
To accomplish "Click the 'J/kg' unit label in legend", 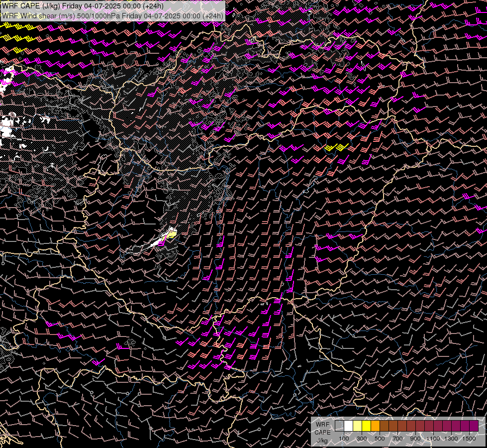I will 322,440.
